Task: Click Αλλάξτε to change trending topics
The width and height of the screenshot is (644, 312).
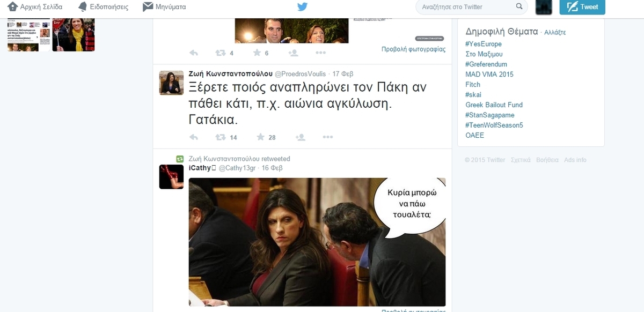Action: pyautogui.click(x=555, y=32)
